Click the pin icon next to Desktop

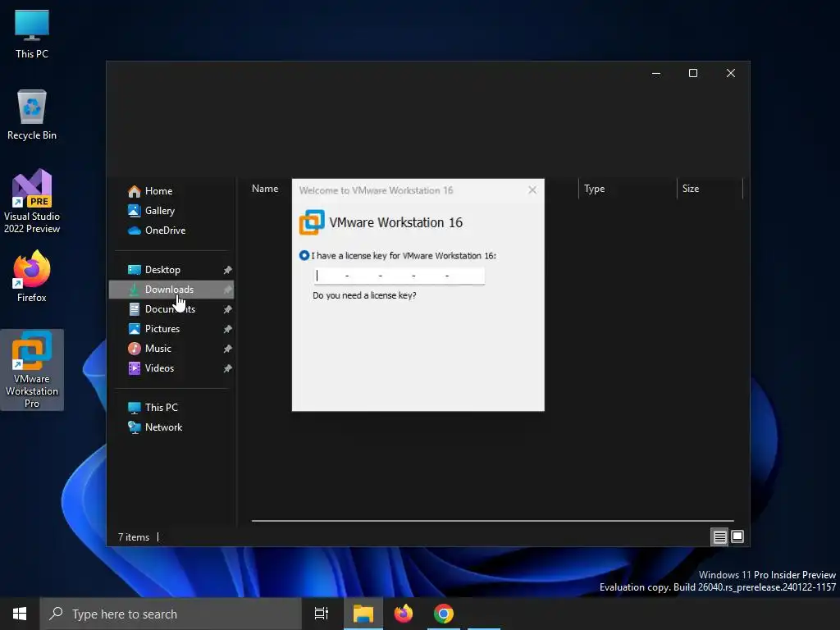click(x=228, y=270)
